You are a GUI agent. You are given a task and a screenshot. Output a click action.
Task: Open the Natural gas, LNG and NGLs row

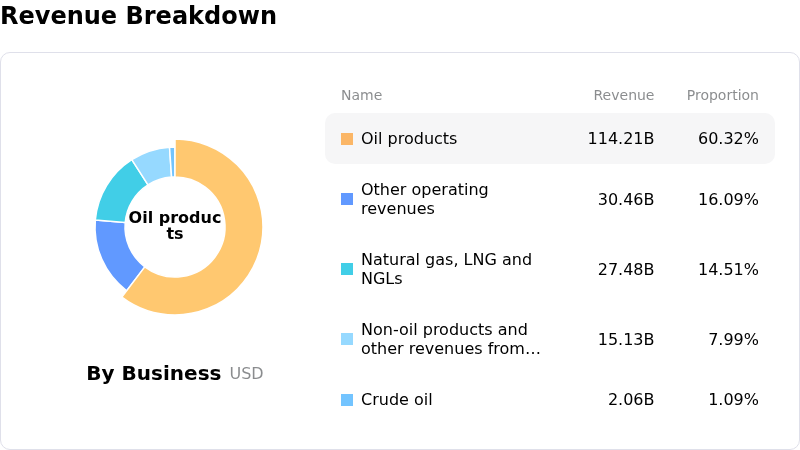[446, 269]
